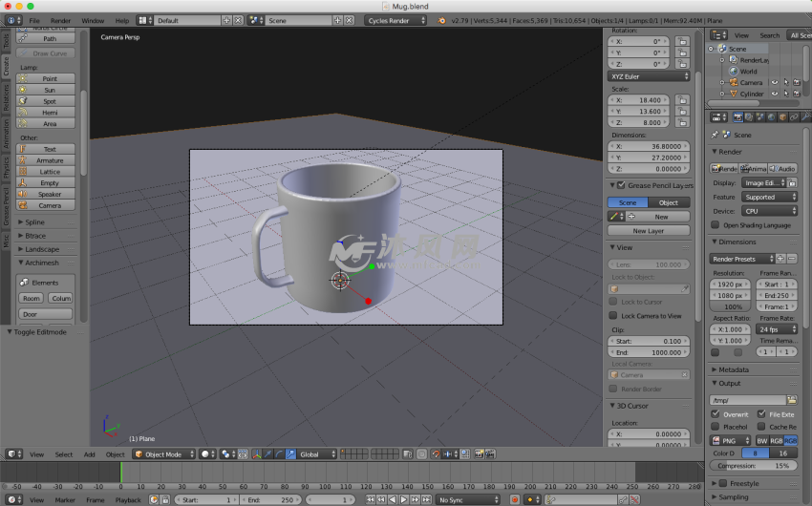Toggle Lock Camera to View checkbox
Screen dimensions: 812x506
pyautogui.click(x=613, y=315)
